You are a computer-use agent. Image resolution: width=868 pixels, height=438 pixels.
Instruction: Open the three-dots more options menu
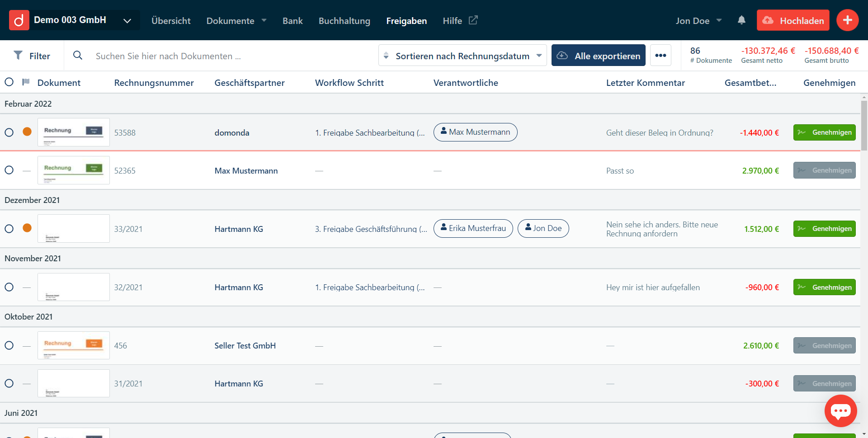coord(660,56)
